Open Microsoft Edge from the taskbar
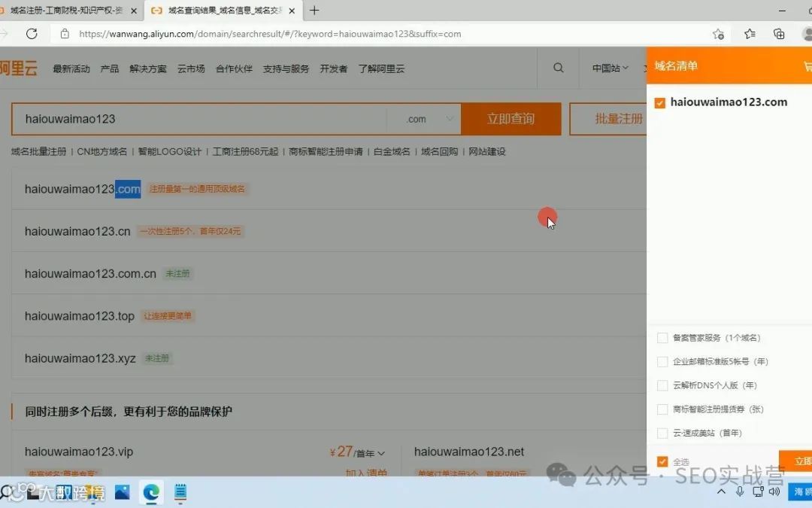The image size is (812, 508). pos(151,492)
